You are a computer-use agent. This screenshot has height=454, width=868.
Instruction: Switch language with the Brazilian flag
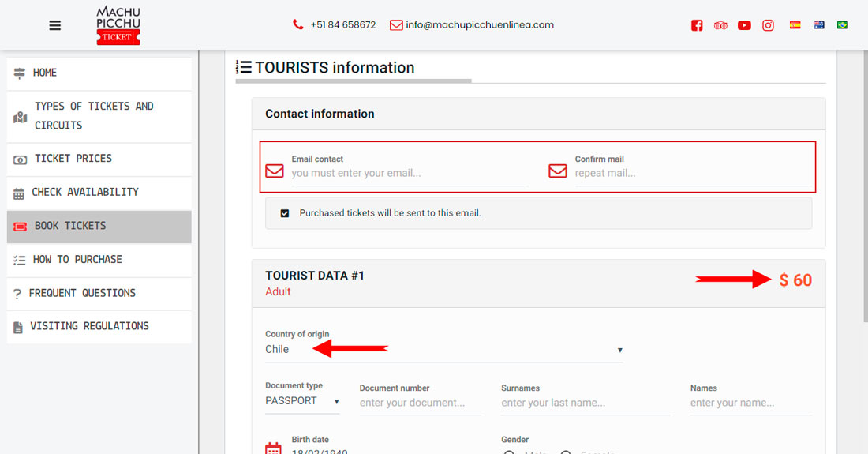point(842,25)
